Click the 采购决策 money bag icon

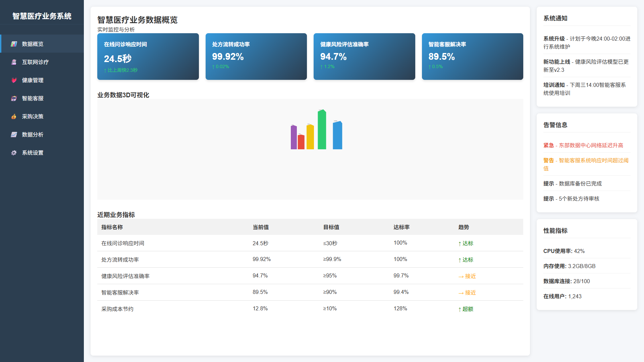point(14,116)
